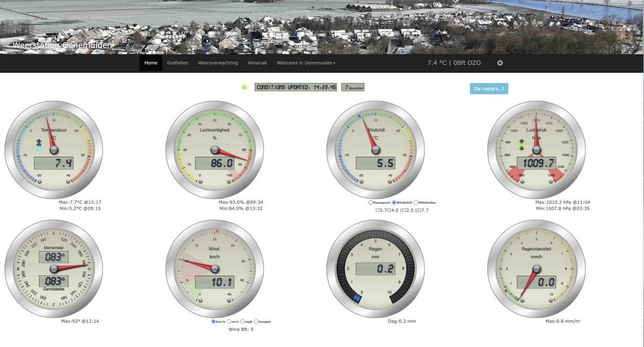
Task: Click the 7.4 °C | 0Bft OZO header text
Action: (x=454, y=63)
